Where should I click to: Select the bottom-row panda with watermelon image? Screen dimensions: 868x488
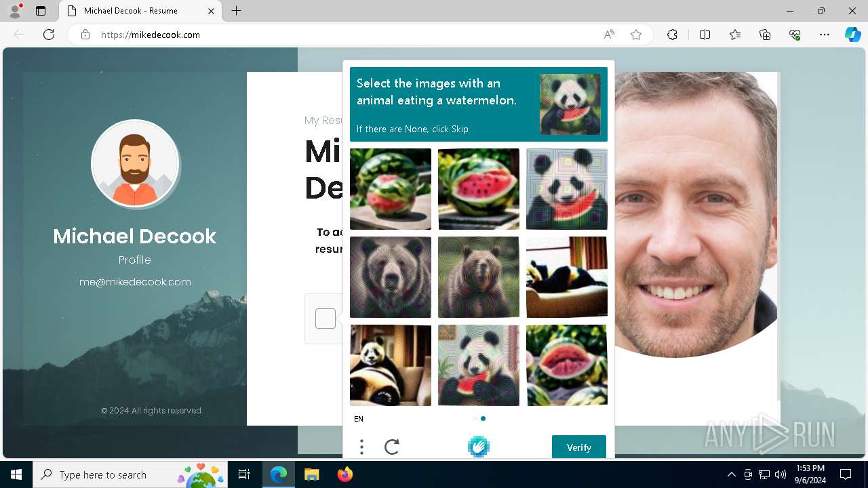[x=479, y=365]
